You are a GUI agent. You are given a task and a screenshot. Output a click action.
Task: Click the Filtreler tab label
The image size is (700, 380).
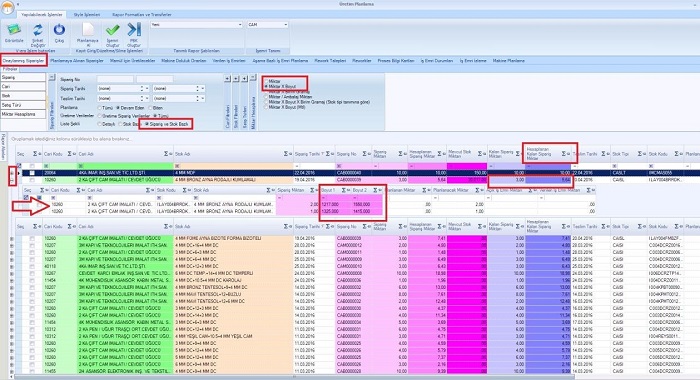(x=10, y=69)
